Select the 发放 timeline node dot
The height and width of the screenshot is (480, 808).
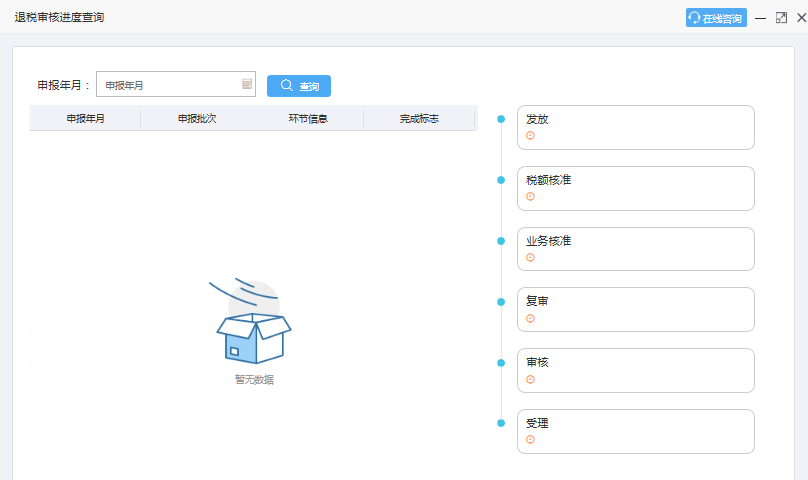pyautogui.click(x=501, y=119)
